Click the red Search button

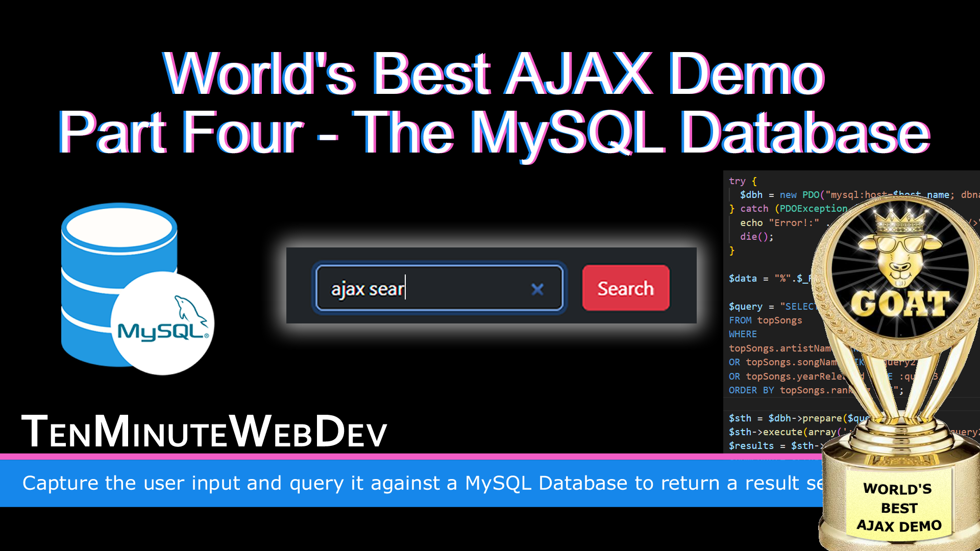[x=625, y=288]
